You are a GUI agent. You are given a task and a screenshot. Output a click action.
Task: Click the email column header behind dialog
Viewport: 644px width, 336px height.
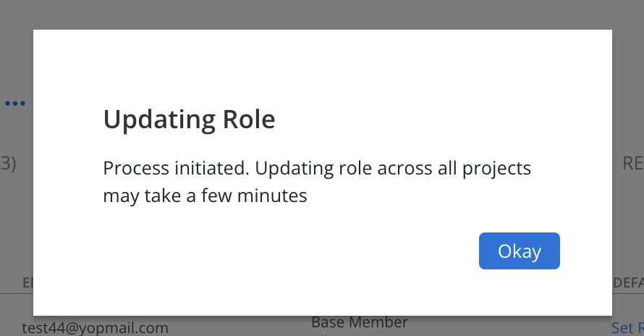[27, 282]
